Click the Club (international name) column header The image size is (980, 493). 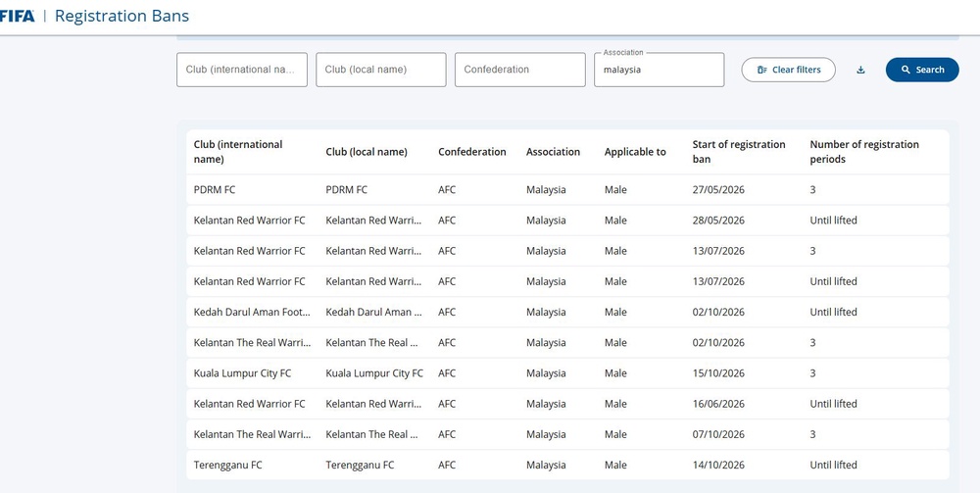pos(238,152)
